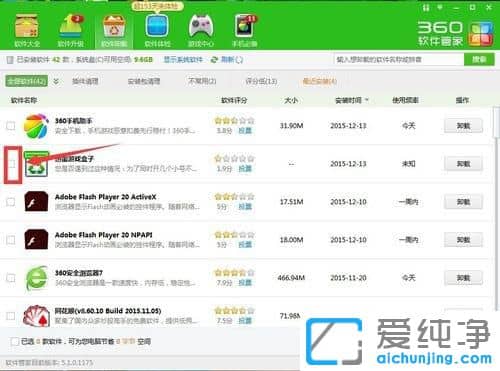The height and width of the screenshot is (371, 500).
Task: Click the 投票 link in the 7.5分 row
Action: (x=245, y=321)
